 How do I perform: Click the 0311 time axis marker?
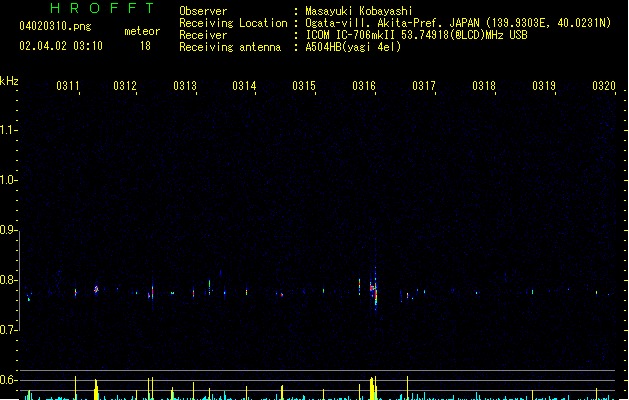[68, 86]
